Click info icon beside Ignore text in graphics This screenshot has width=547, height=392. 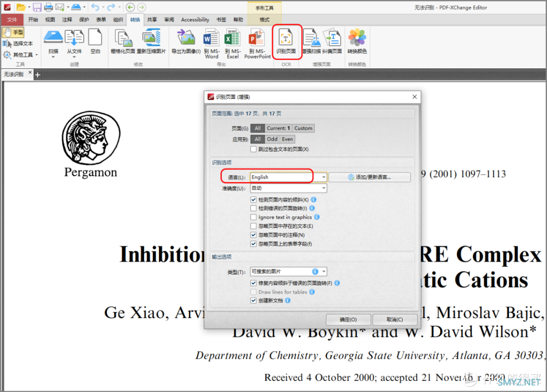click(x=317, y=217)
